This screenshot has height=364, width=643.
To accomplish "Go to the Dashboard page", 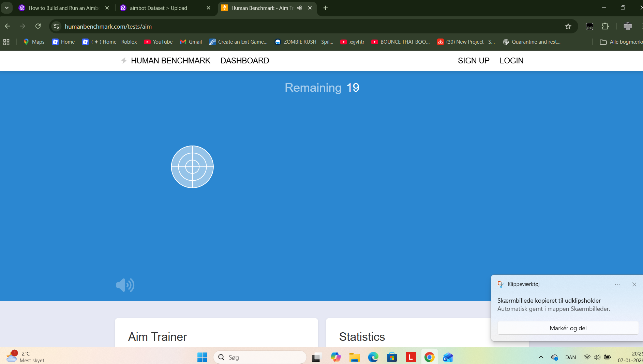I will click(245, 61).
